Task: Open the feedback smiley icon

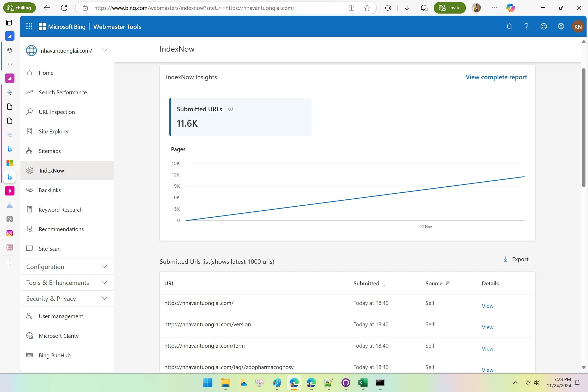Action: tap(544, 26)
